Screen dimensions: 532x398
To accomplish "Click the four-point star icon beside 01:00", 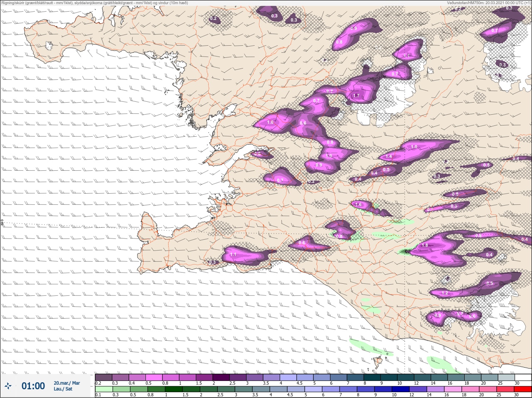I will point(8,386).
